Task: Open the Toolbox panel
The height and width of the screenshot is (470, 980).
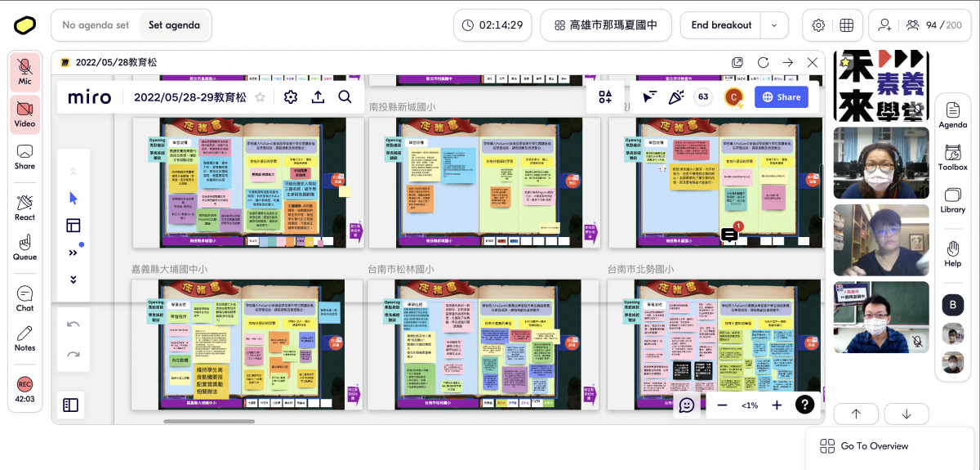Action: click(x=952, y=157)
